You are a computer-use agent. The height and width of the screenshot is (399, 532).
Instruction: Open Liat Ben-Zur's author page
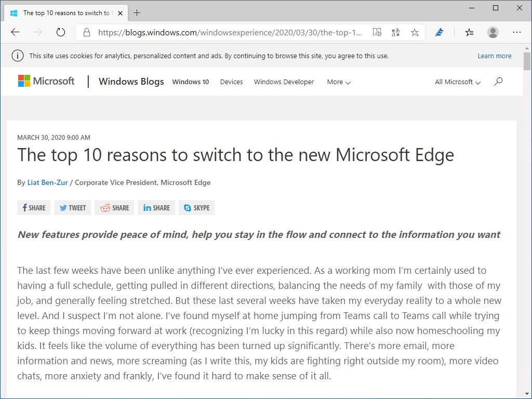point(47,182)
